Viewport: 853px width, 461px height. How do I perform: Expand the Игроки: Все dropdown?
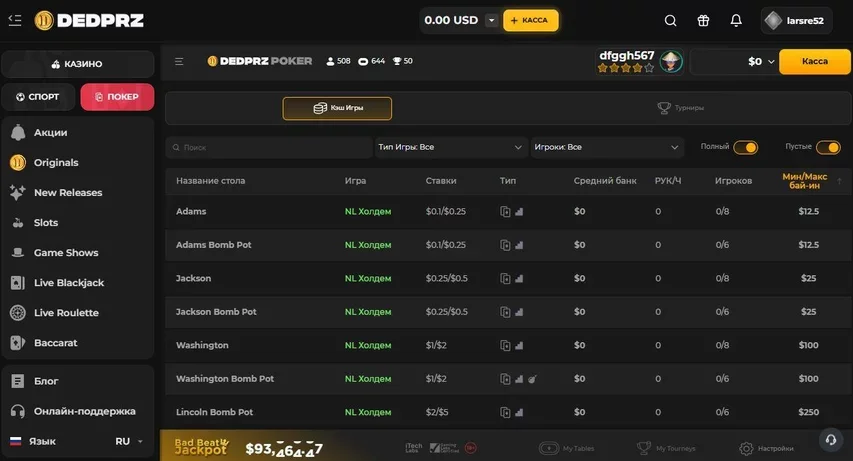point(606,147)
